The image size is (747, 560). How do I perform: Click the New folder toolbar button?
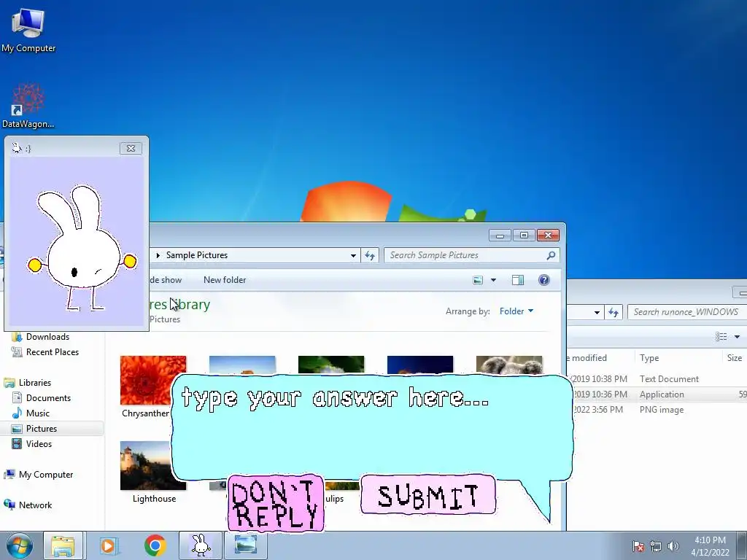click(x=225, y=280)
